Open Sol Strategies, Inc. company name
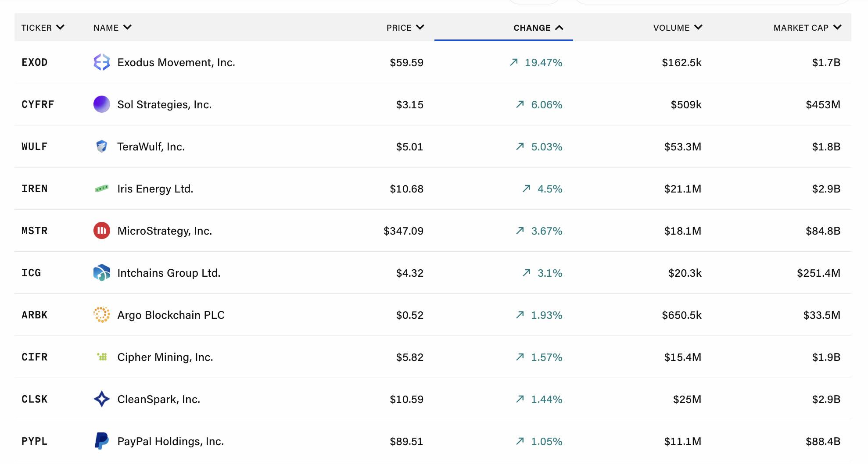The height and width of the screenshot is (464, 868). click(165, 105)
